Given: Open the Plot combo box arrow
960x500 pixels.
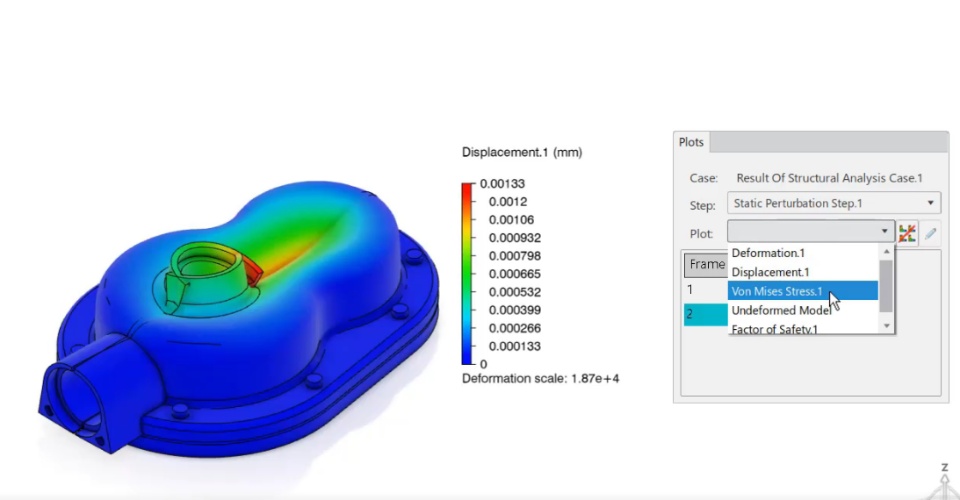Looking at the screenshot, I should (x=884, y=231).
